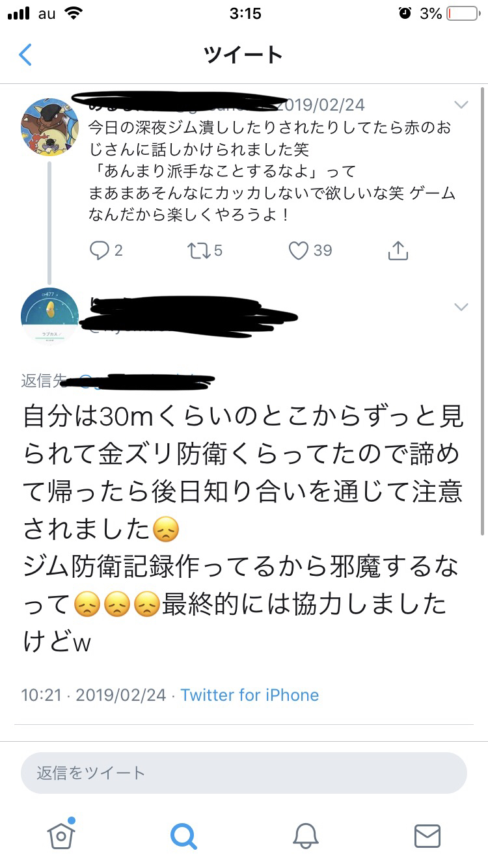Tap the ツイート header title
The width and height of the screenshot is (488, 868).
click(243, 55)
